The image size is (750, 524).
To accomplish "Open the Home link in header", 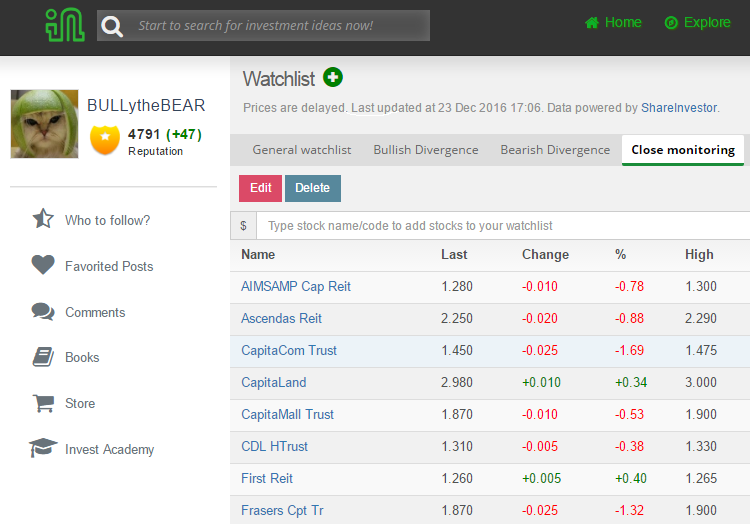I will (623, 22).
